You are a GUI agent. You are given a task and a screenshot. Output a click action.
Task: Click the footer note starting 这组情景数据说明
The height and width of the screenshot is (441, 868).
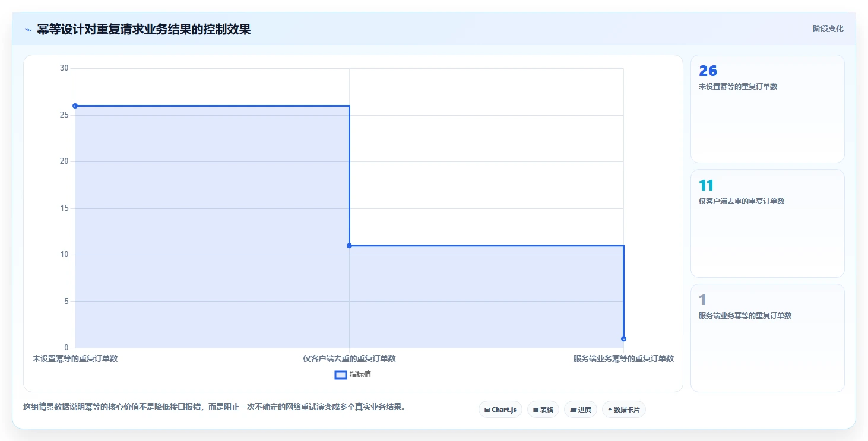coord(214,407)
